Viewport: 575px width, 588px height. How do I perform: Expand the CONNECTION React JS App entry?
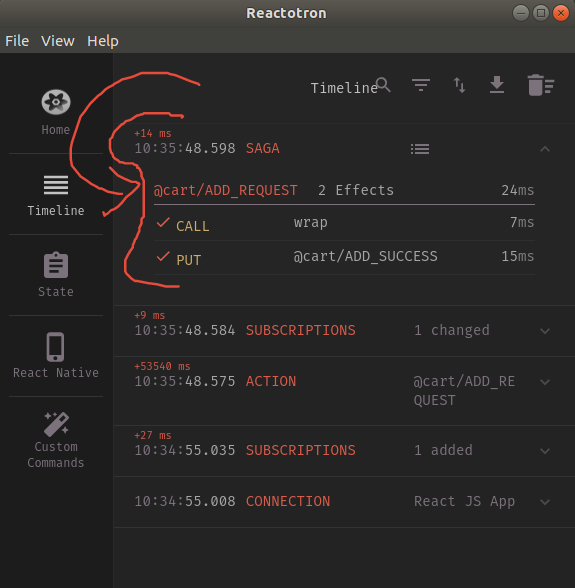point(545,502)
